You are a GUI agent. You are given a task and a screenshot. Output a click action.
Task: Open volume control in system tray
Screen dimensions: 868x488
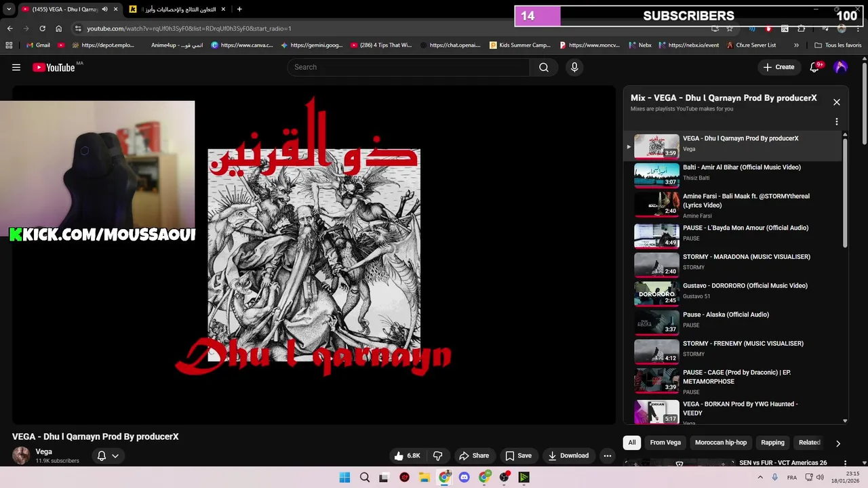click(821, 477)
